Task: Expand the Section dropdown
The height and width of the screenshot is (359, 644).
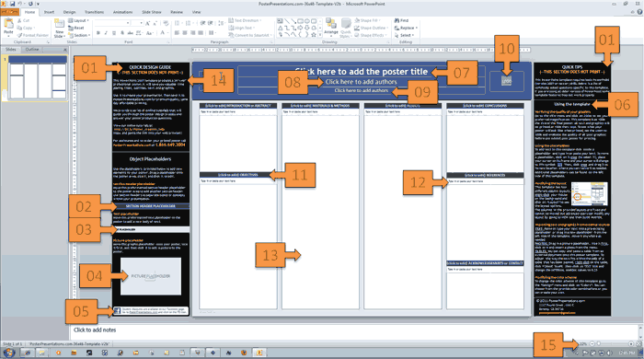Action: [79, 35]
